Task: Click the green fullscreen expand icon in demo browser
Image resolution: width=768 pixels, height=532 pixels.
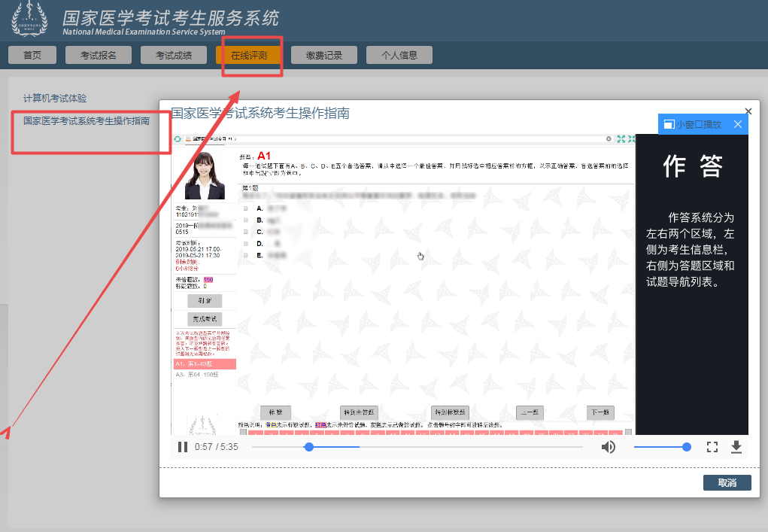Action: [x=620, y=138]
